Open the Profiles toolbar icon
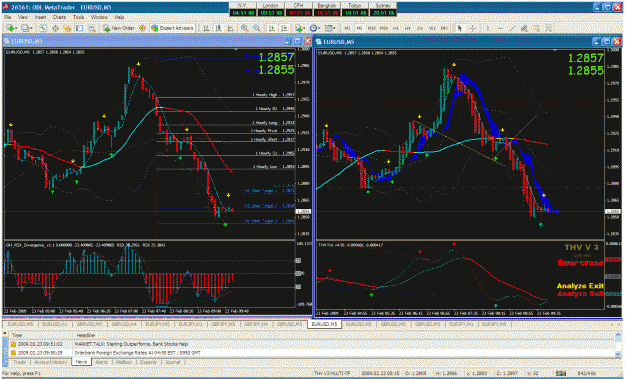 25,28
